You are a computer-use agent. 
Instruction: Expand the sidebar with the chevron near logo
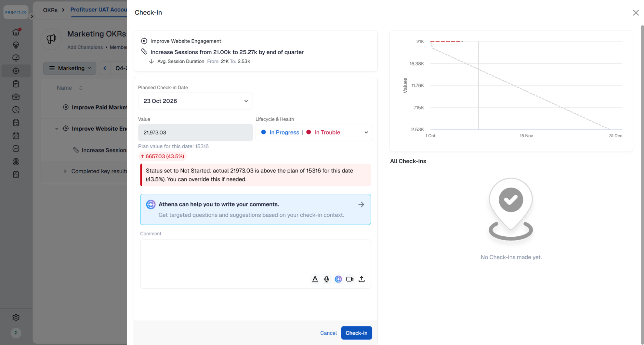tap(32, 16)
